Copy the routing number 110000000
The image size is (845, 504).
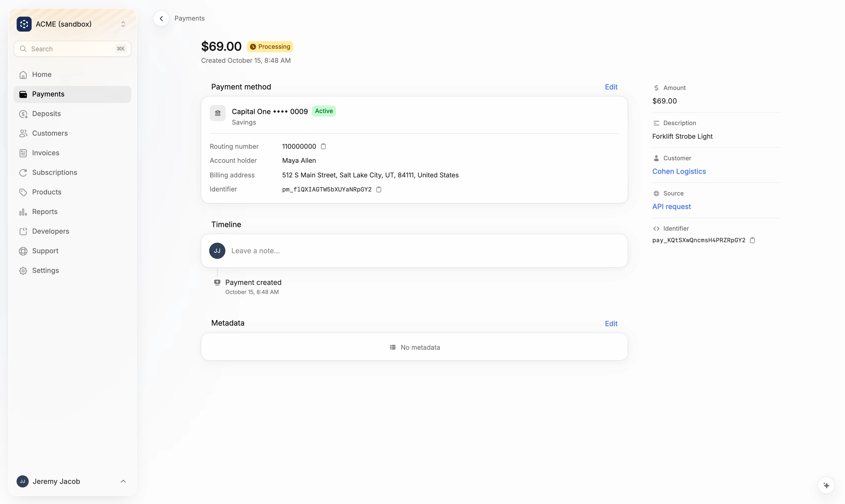pos(323,146)
